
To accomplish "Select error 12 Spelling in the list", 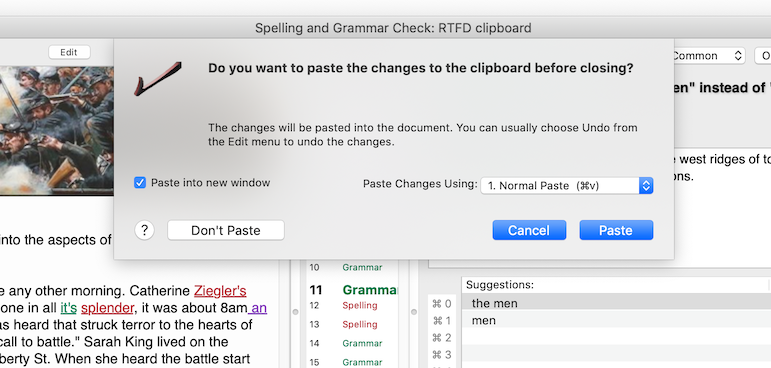I will click(x=352, y=306).
